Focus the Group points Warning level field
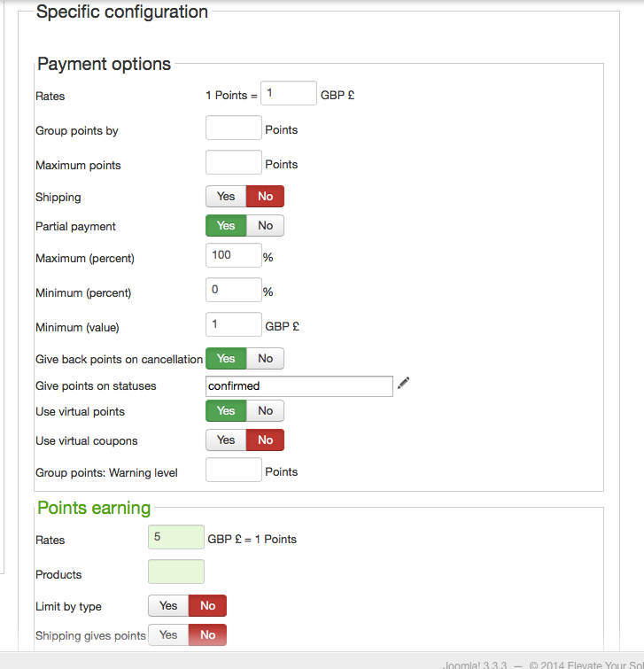The height and width of the screenshot is (669, 644). click(234, 471)
